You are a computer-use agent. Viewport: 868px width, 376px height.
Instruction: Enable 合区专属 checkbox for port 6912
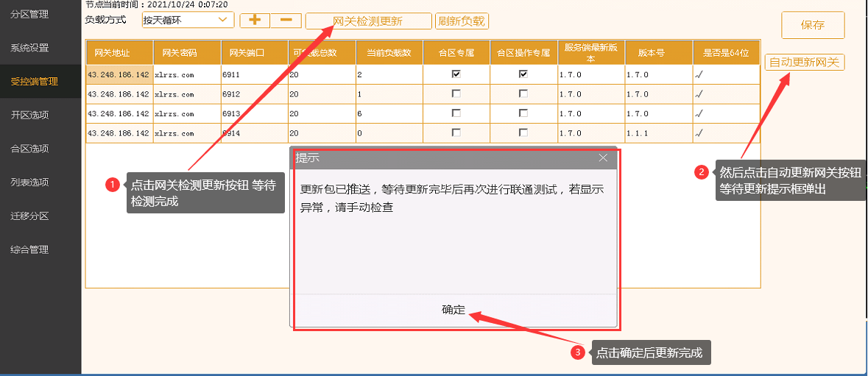[456, 94]
